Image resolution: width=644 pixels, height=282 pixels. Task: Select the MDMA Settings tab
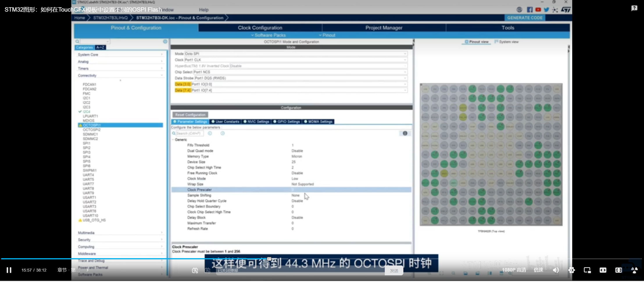coord(318,122)
